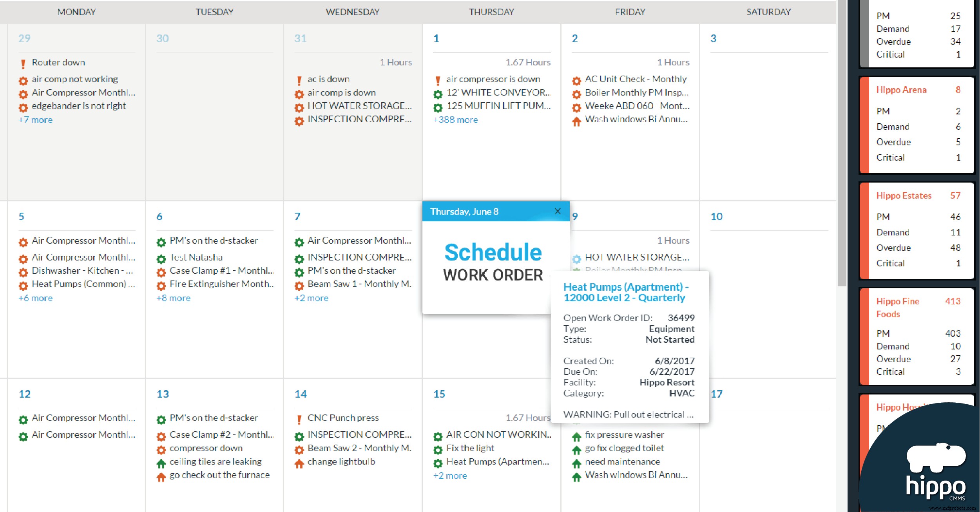Image resolution: width=980 pixels, height=512 pixels.
Task: Close the Thursday, June 8 popup
Action: 558,211
